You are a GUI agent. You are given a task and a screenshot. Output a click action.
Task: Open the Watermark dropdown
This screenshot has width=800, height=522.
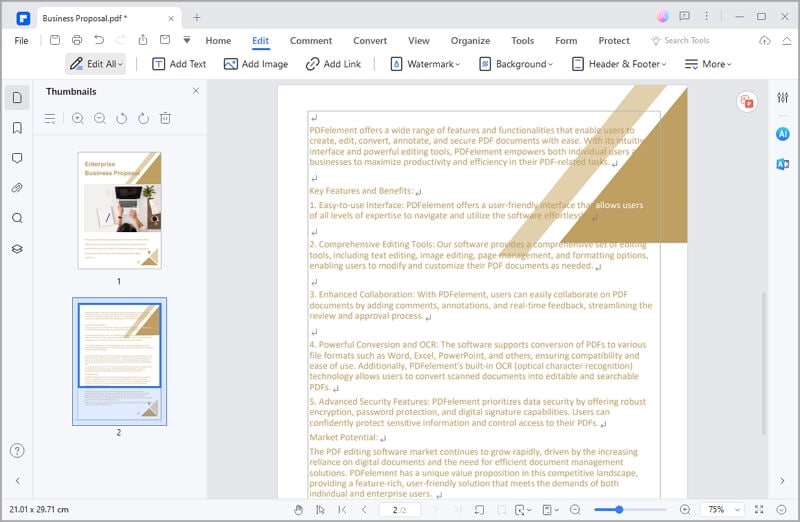click(x=425, y=64)
